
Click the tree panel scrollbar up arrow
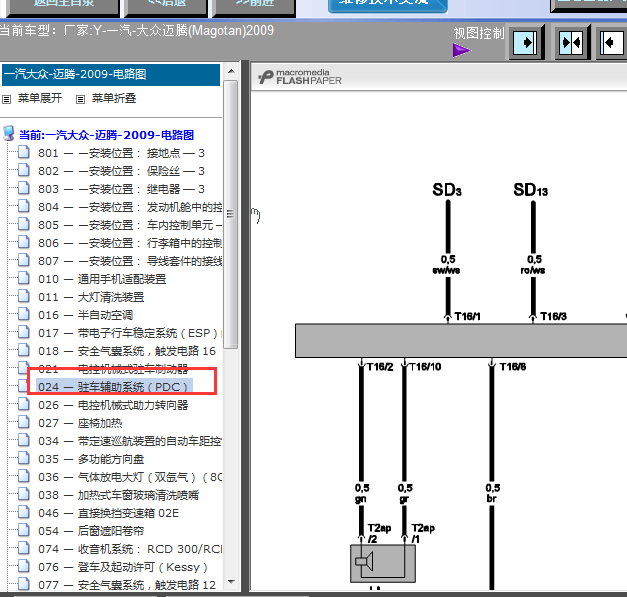click(x=231, y=72)
